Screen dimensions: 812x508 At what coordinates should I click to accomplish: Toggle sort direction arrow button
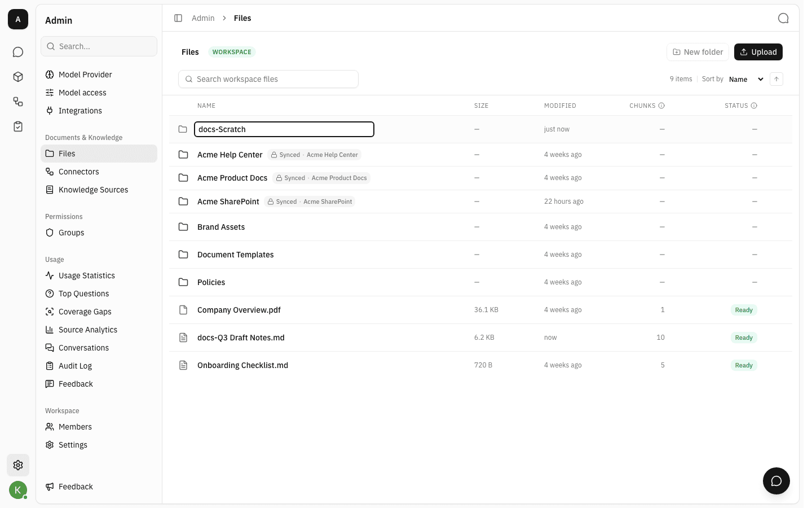point(776,79)
